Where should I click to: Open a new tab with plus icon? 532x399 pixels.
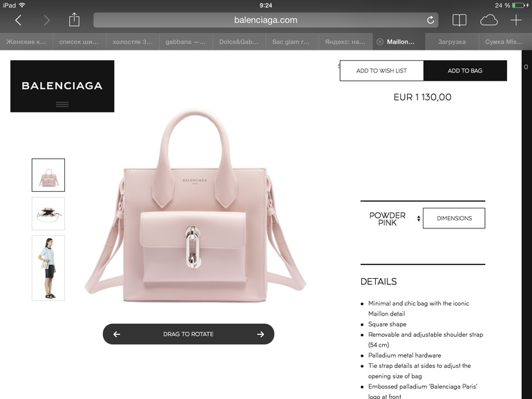pos(516,20)
